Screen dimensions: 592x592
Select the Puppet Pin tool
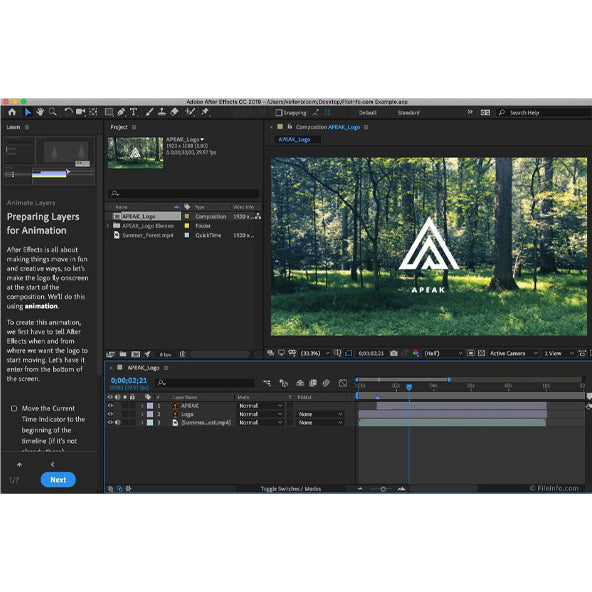coord(205,112)
